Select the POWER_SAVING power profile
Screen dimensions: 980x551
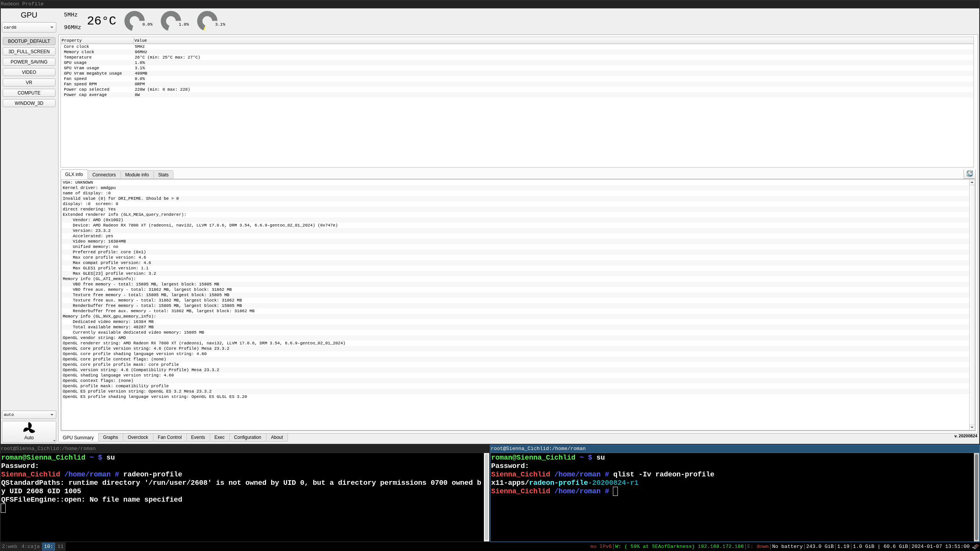pos(29,62)
